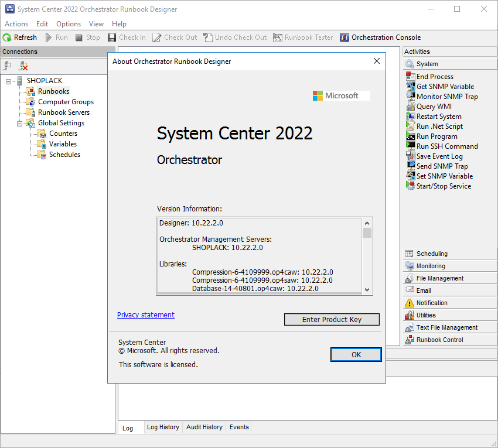
Task: Click the disconnect server icon with red X
Action: 23,66
